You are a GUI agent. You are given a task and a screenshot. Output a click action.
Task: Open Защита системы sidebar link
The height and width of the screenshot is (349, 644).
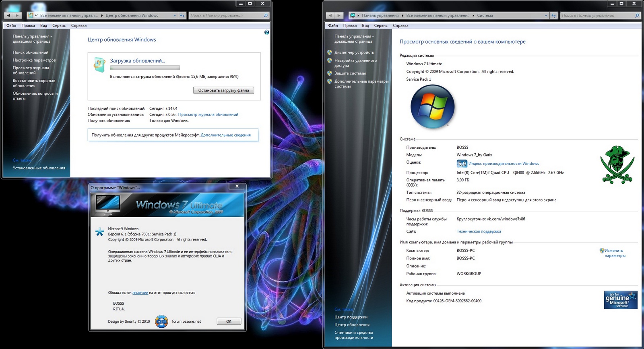click(x=350, y=73)
